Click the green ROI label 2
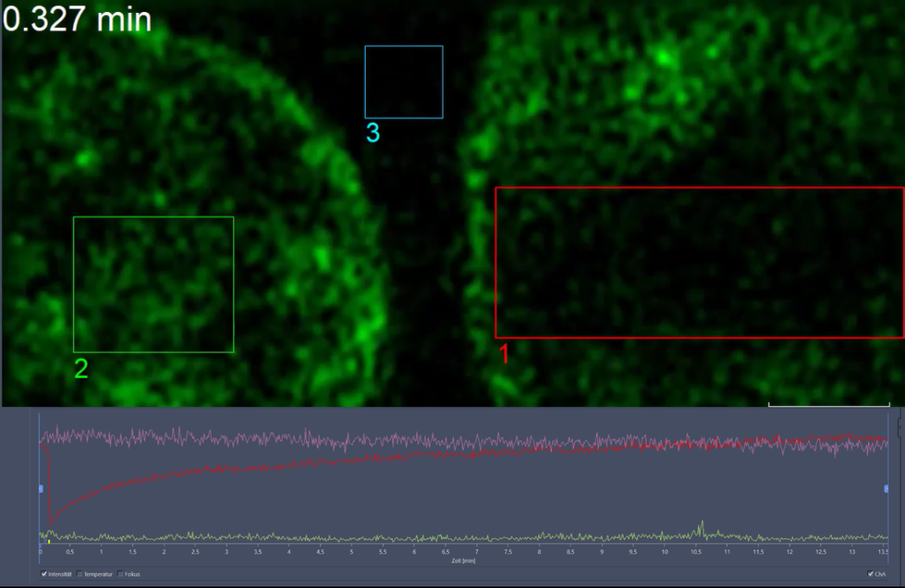 coord(81,369)
